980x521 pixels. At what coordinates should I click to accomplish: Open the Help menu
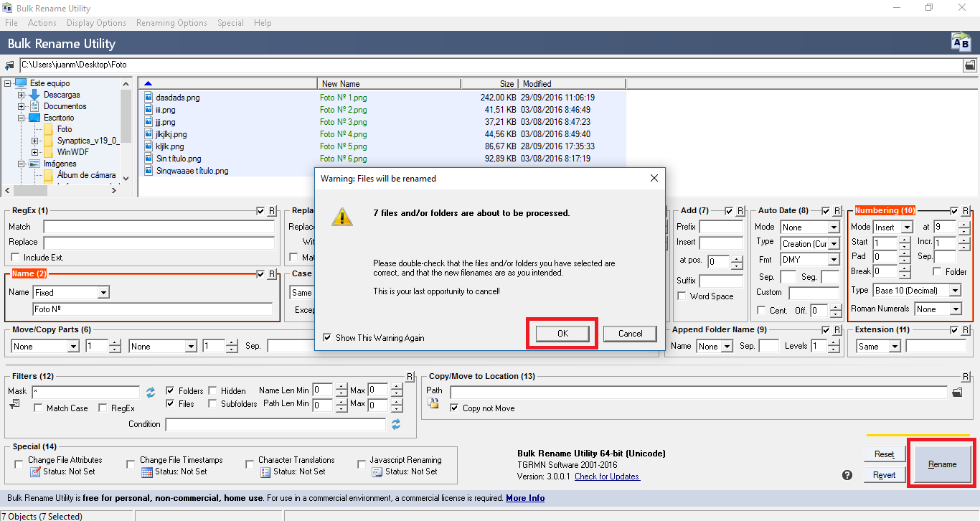[263, 23]
